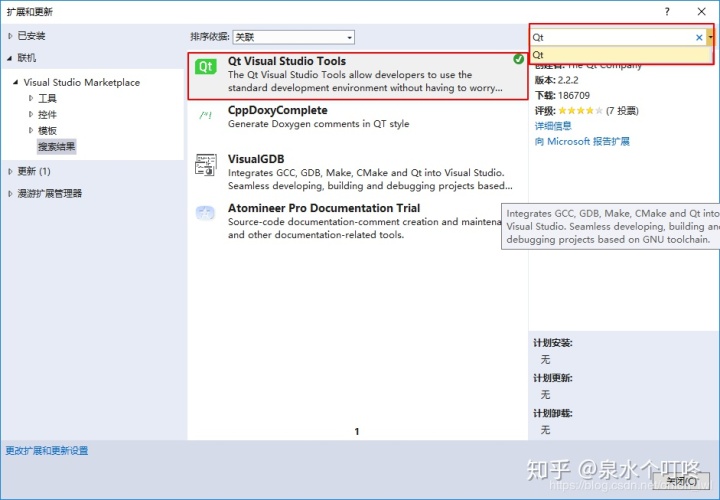Image resolution: width=720 pixels, height=500 pixels.
Task: Open the help question mark button
Action: point(667,12)
